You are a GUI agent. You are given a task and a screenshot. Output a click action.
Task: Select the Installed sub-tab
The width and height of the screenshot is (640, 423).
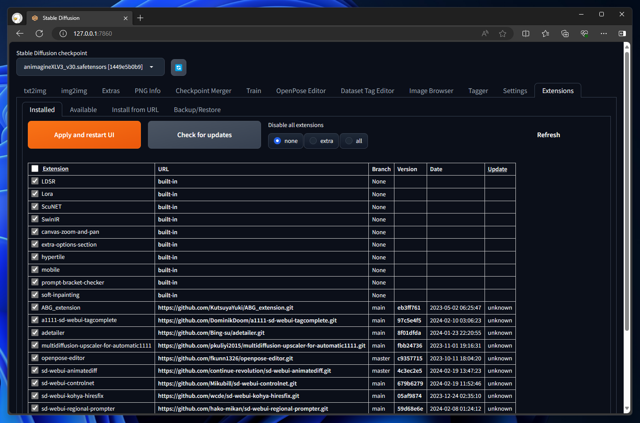(42, 109)
